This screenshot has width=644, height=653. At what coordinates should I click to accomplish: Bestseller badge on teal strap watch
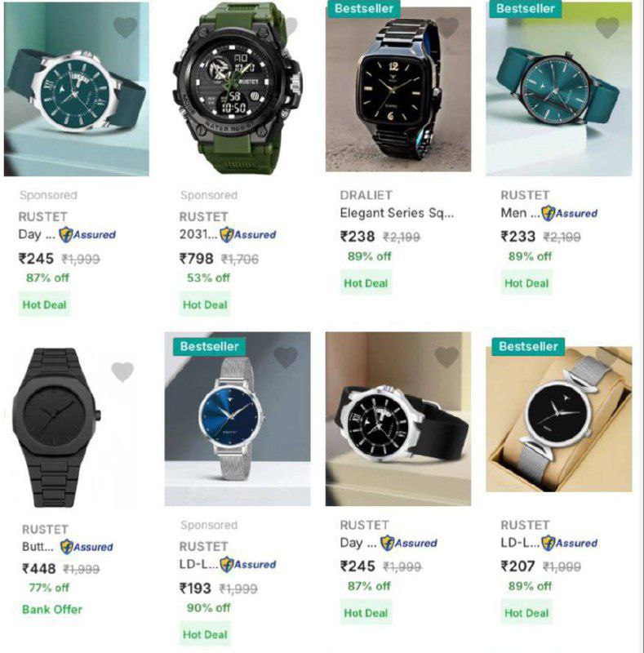pyautogui.click(x=526, y=9)
